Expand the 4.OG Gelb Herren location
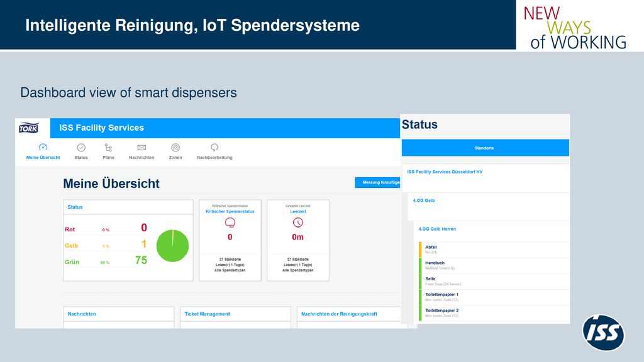This screenshot has width=644, height=362. click(x=437, y=229)
